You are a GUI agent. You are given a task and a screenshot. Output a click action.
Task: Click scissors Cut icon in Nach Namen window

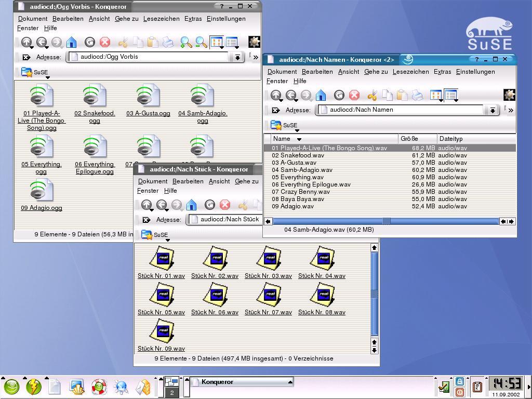[x=372, y=96]
